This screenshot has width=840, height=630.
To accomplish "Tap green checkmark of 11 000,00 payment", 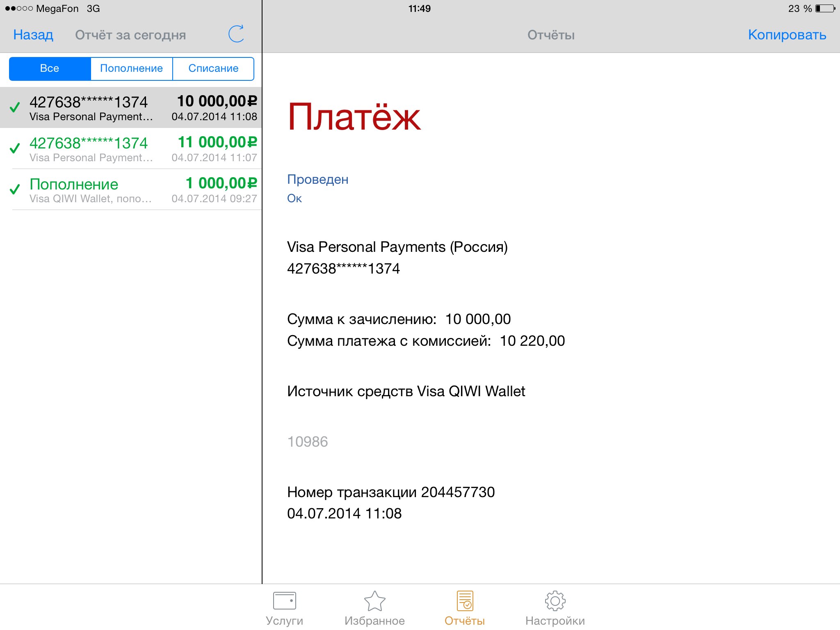I will tap(15, 148).
